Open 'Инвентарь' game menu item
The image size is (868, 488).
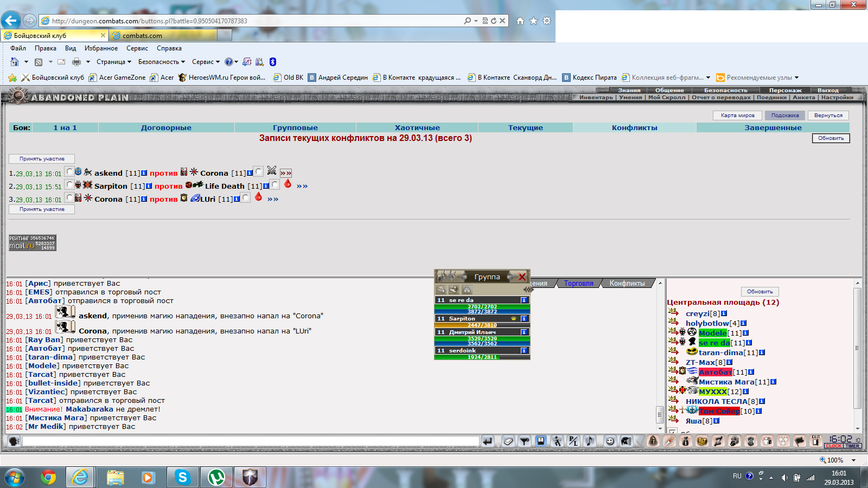[x=596, y=98]
